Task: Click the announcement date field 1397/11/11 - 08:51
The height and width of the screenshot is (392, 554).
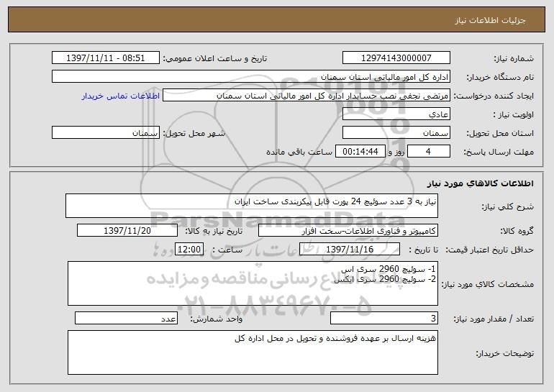Action: coord(106,58)
